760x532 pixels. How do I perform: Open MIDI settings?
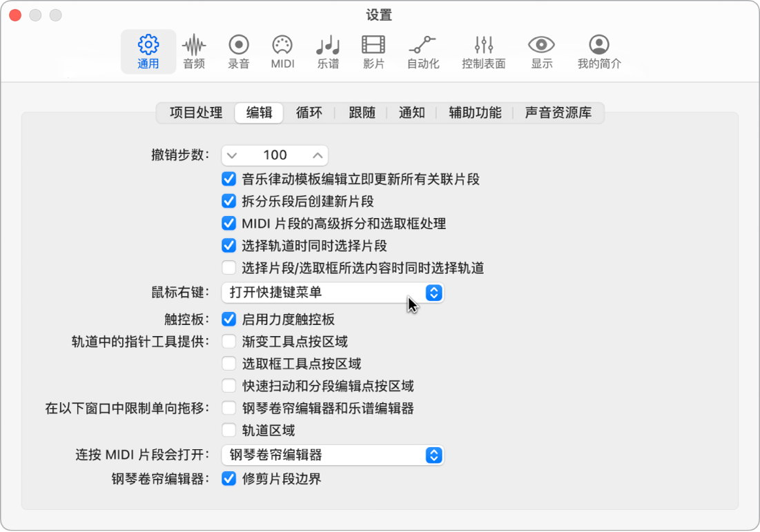click(x=282, y=51)
